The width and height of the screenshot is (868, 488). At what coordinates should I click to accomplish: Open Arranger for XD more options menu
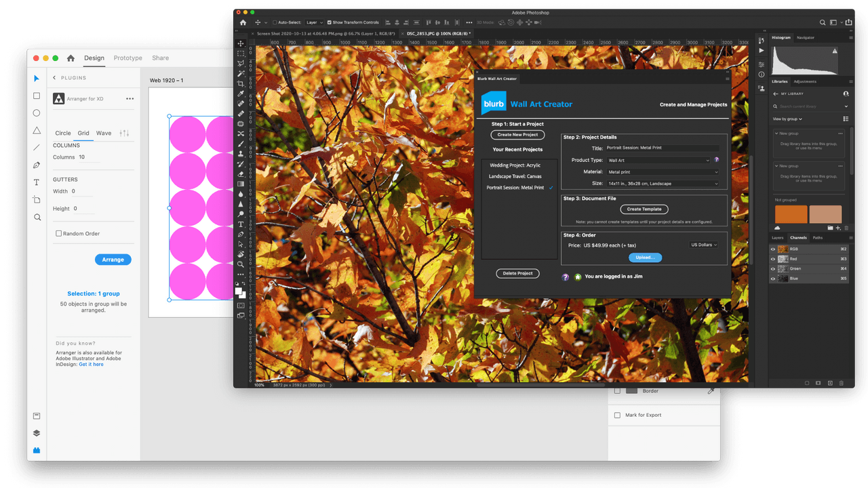coord(130,99)
